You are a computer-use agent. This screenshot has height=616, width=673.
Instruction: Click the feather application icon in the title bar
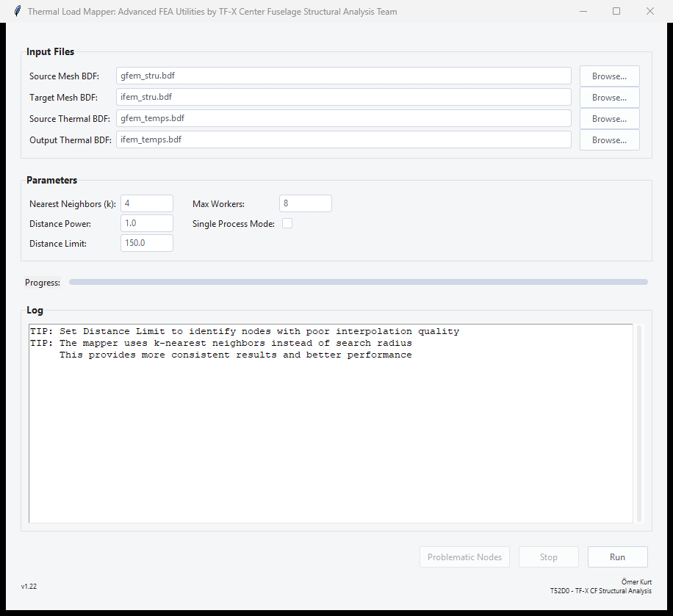point(18,11)
